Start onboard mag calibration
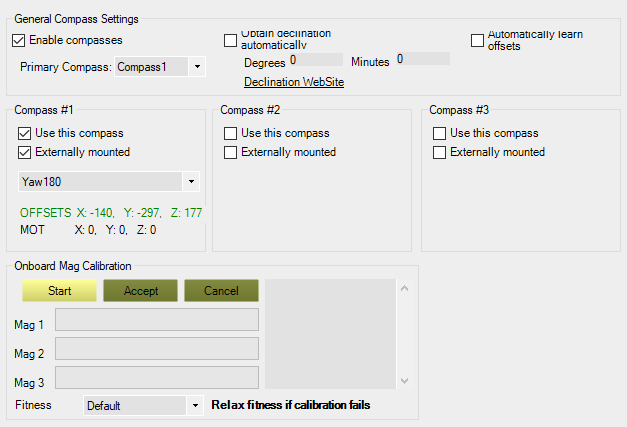The height and width of the screenshot is (427, 627). point(59,291)
